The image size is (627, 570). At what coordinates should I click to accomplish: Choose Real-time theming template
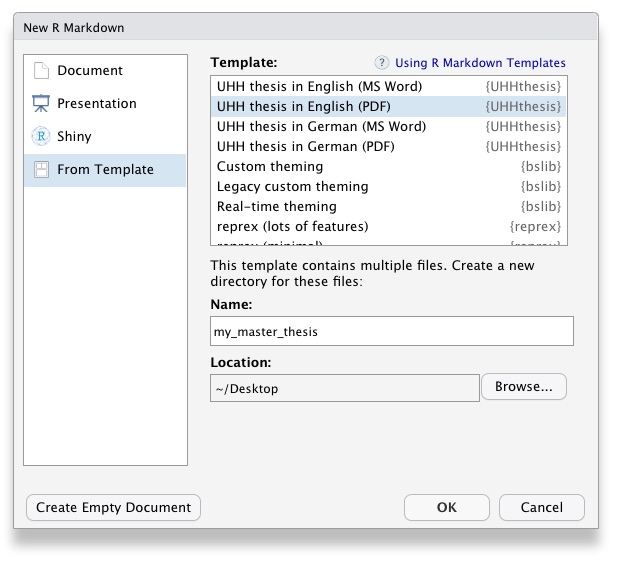389,206
